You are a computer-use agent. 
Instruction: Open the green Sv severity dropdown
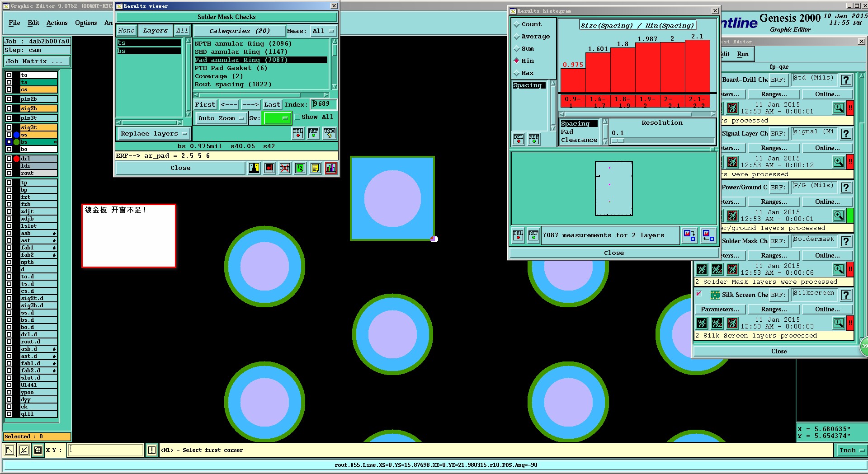click(277, 118)
